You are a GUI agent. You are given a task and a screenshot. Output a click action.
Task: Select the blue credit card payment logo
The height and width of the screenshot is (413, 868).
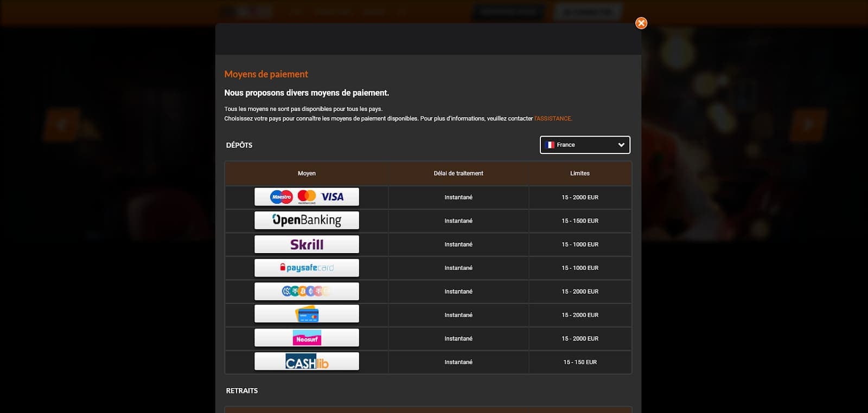tap(307, 314)
